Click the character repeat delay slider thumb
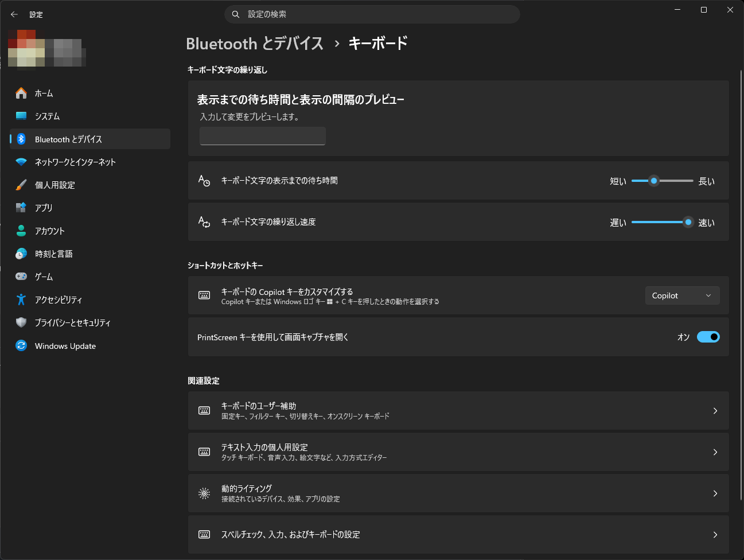744x560 pixels. point(653,181)
